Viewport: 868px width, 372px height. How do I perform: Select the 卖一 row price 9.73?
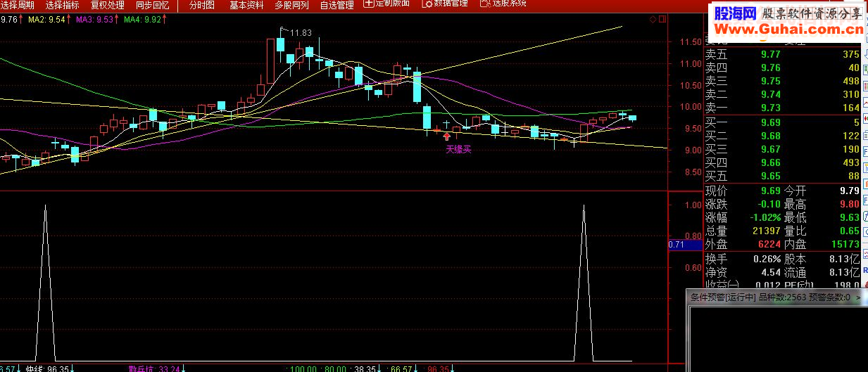pyautogui.click(x=770, y=108)
